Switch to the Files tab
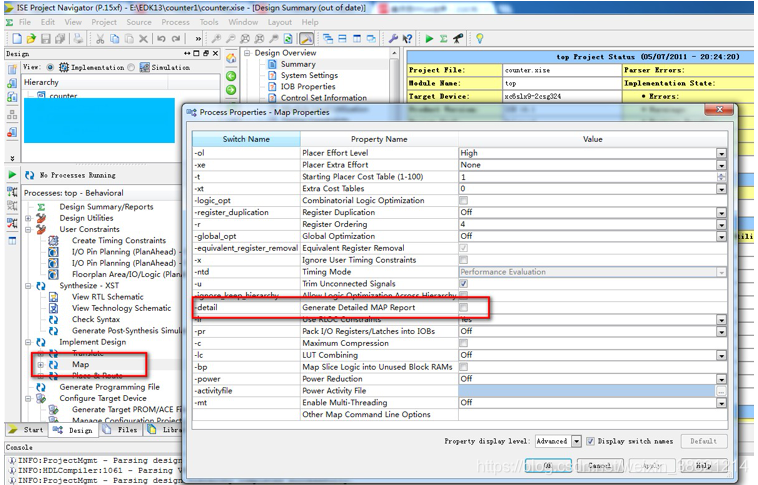 pos(122,429)
